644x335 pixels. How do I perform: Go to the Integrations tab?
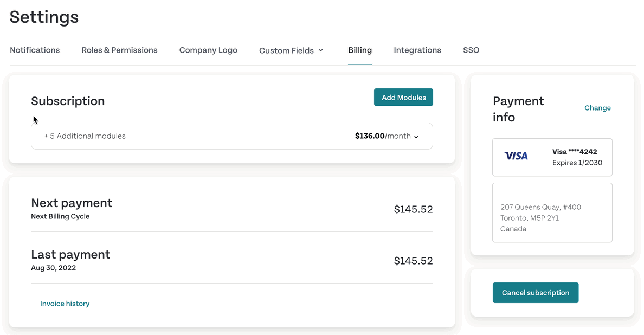(x=417, y=50)
